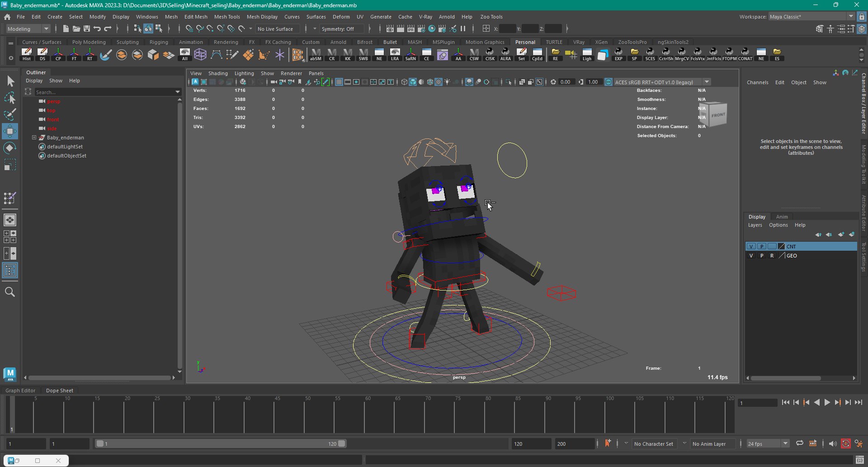The width and height of the screenshot is (868, 467).
Task: Click the CNT layer color swatch
Action: tap(782, 247)
